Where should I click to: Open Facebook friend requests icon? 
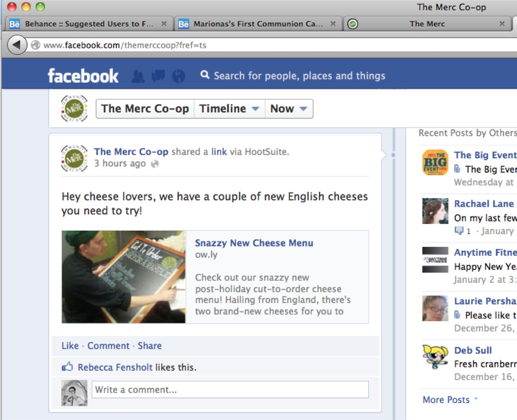tap(138, 76)
